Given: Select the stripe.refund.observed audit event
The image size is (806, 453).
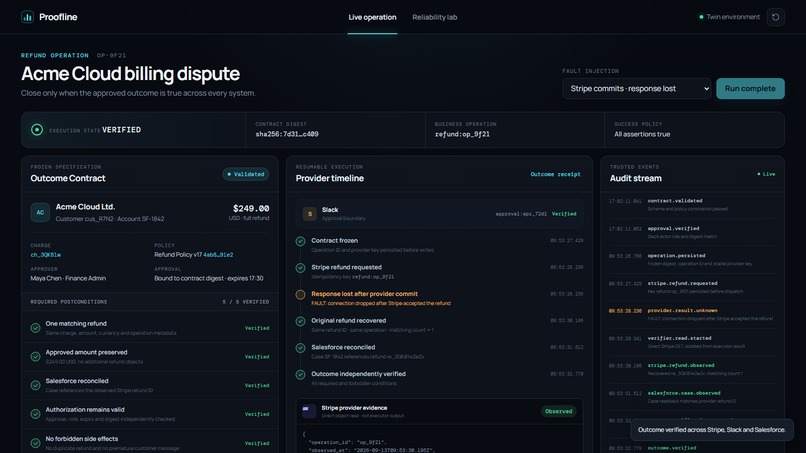Looking at the screenshot, I should [x=692, y=369].
